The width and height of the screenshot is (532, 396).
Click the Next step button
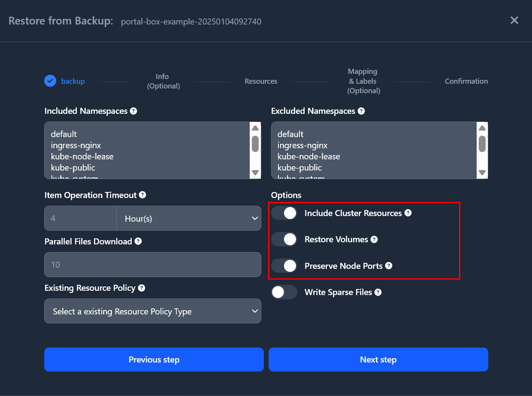pos(378,359)
